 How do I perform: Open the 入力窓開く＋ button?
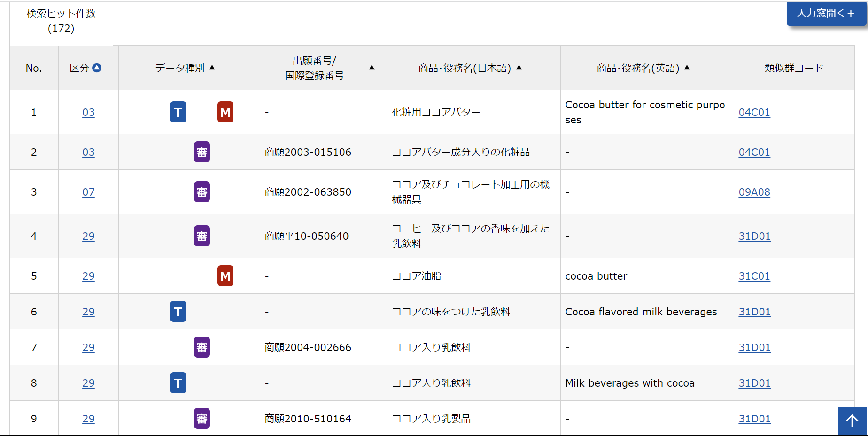826,14
